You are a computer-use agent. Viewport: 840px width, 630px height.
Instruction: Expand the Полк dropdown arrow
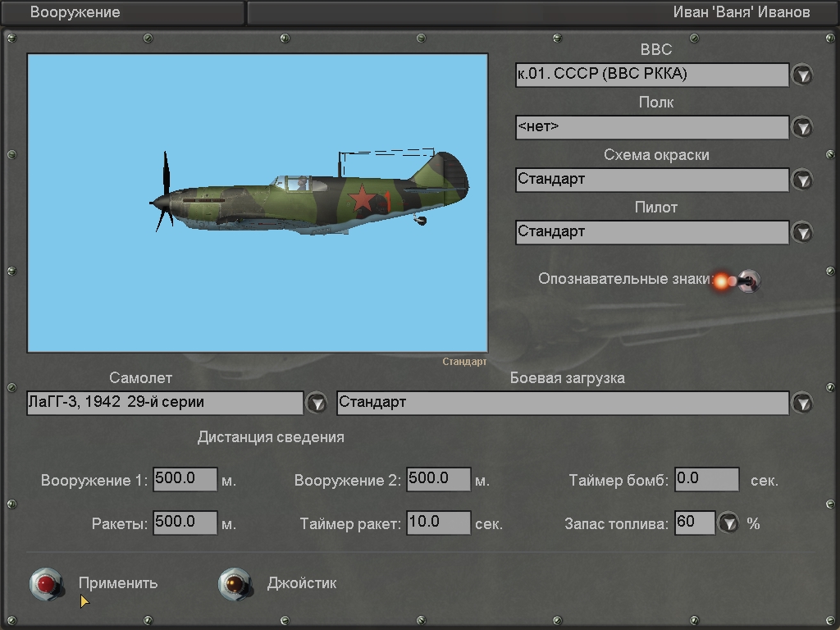click(801, 128)
